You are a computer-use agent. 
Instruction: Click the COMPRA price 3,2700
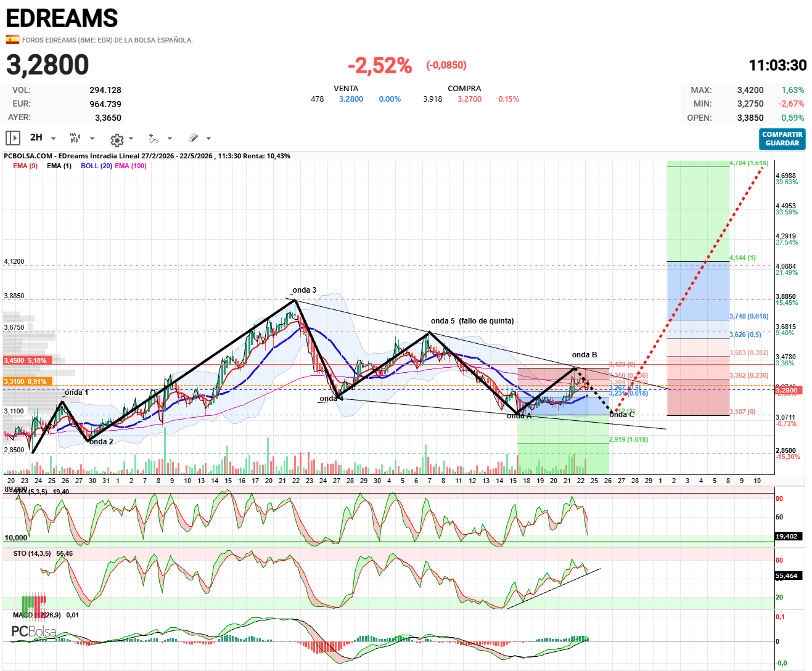click(470, 99)
